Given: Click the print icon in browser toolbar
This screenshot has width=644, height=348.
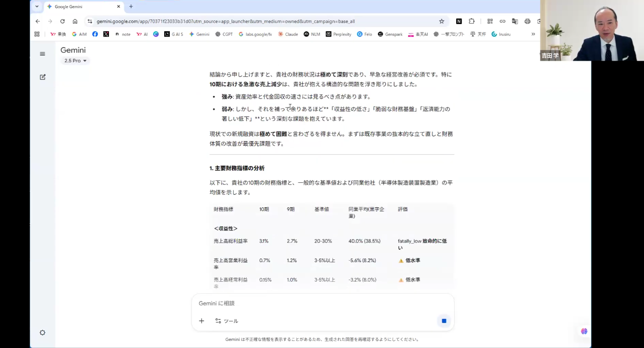Looking at the screenshot, I should pos(527,21).
